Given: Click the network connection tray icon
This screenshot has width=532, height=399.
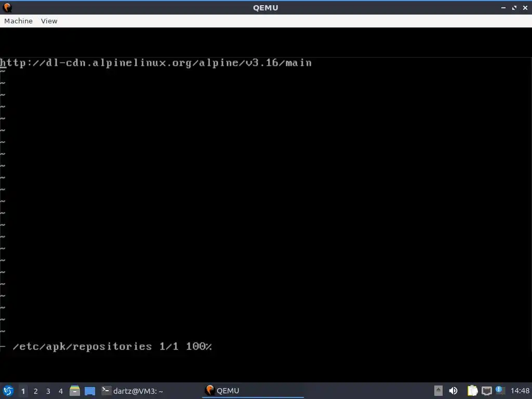Looking at the screenshot, I should tap(486, 391).
